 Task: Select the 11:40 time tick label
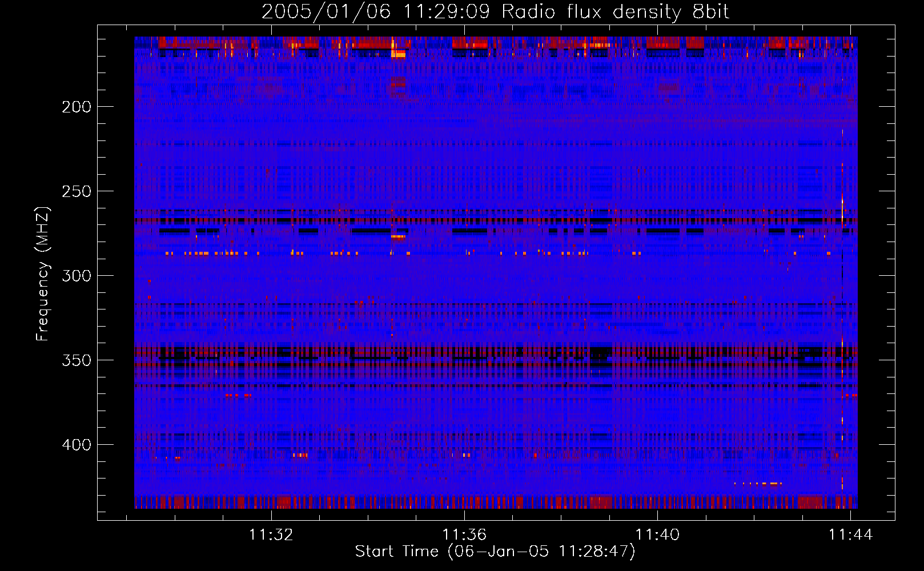657,534
